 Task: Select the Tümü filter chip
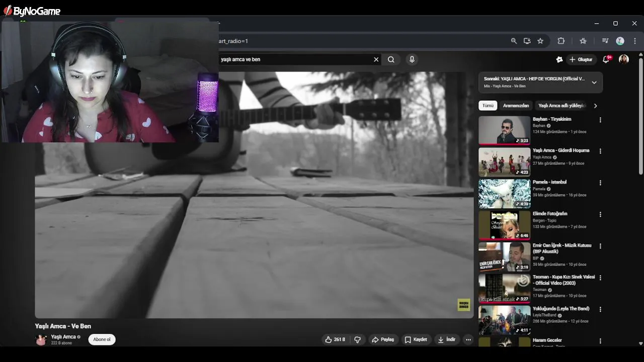(x=488, y=106)
